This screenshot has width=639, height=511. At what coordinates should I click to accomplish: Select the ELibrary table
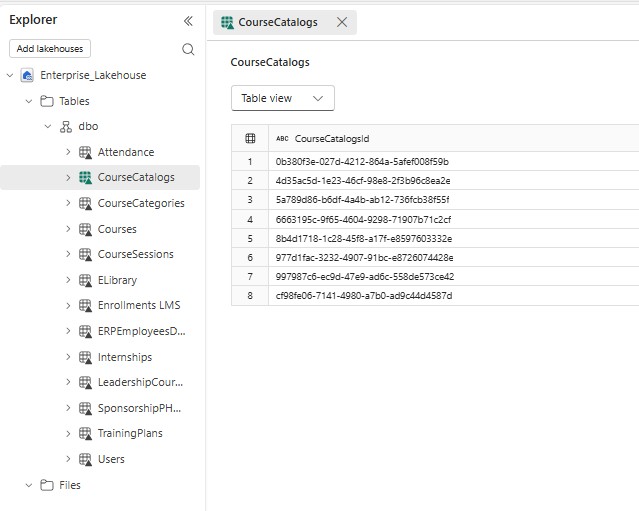[117, 280]
